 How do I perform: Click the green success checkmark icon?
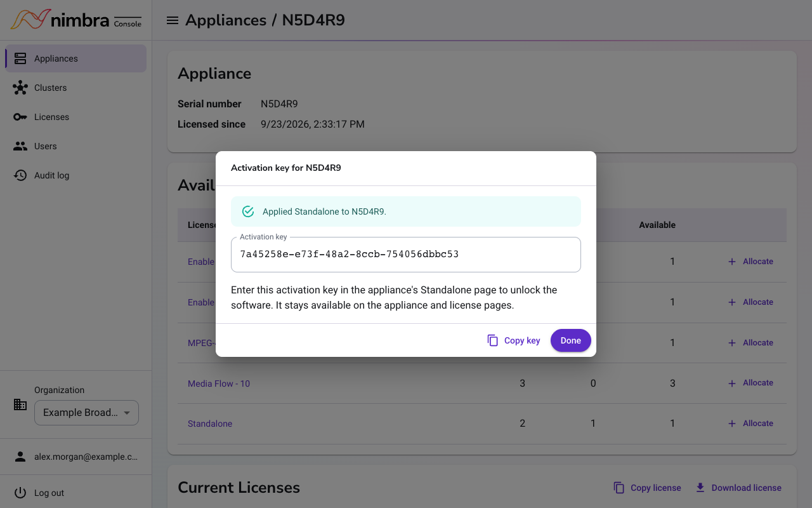tap(248, 211)
